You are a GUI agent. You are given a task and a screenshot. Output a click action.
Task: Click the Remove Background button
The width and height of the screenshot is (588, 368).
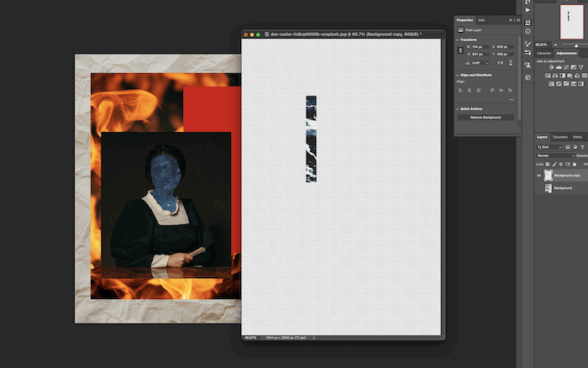pos(486,118)
